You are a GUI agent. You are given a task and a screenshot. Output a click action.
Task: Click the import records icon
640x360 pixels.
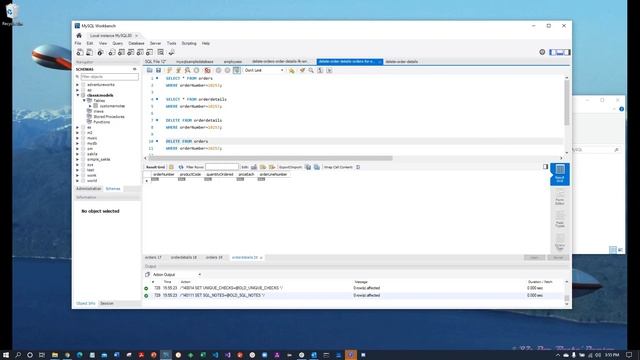(x=317, y=167)
